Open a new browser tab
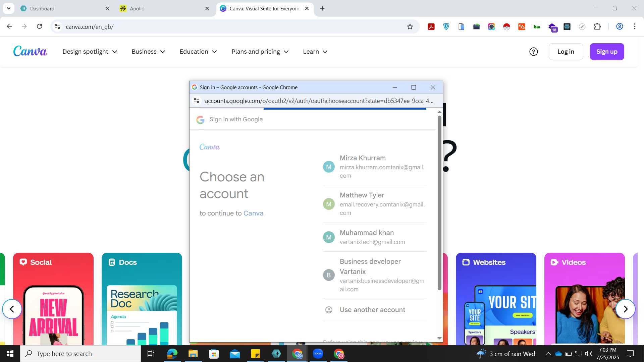The height and width of the screenshot is (362, 644). pyautogui.click(x=322, y=8)
